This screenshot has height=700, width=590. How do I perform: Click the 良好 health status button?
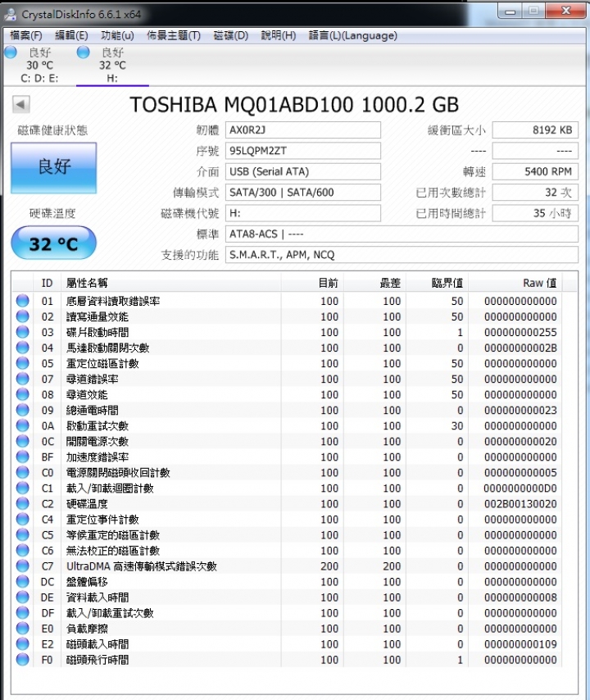tap(53, 168)
